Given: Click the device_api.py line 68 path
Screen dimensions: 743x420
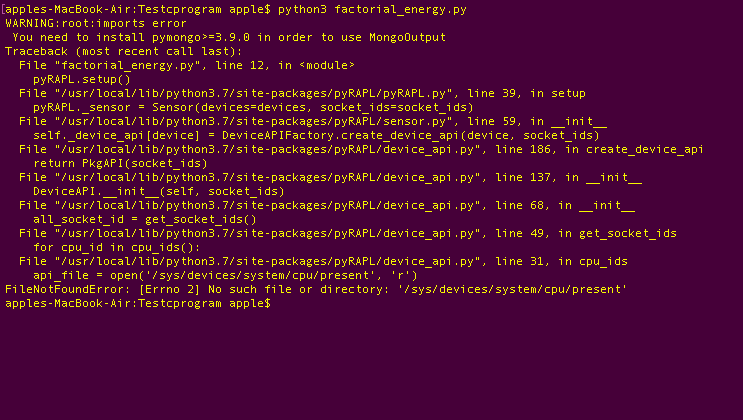Looking at the screenshot, I should pos(327,205).
